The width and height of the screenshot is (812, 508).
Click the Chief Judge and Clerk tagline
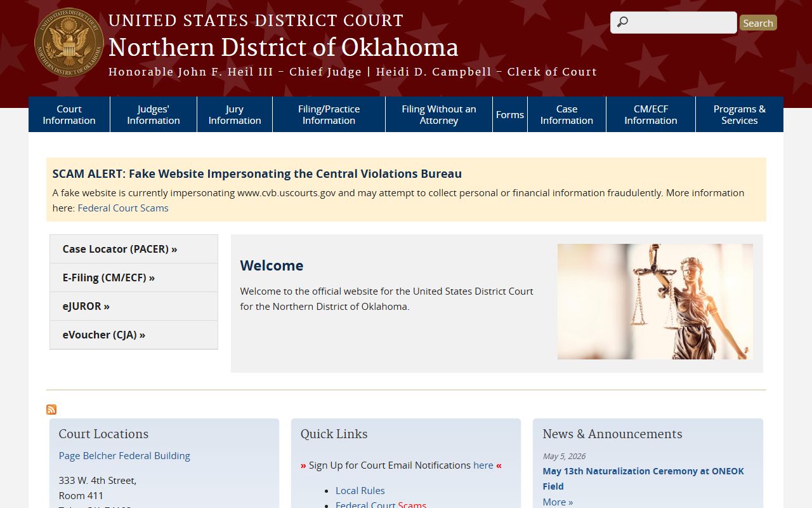(353, 72)
